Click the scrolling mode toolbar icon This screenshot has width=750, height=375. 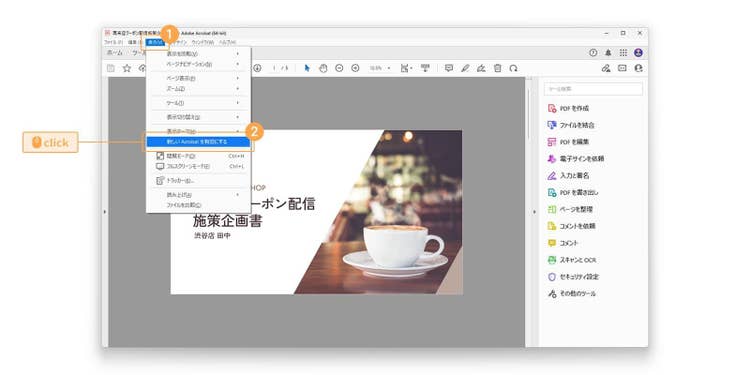425,68
